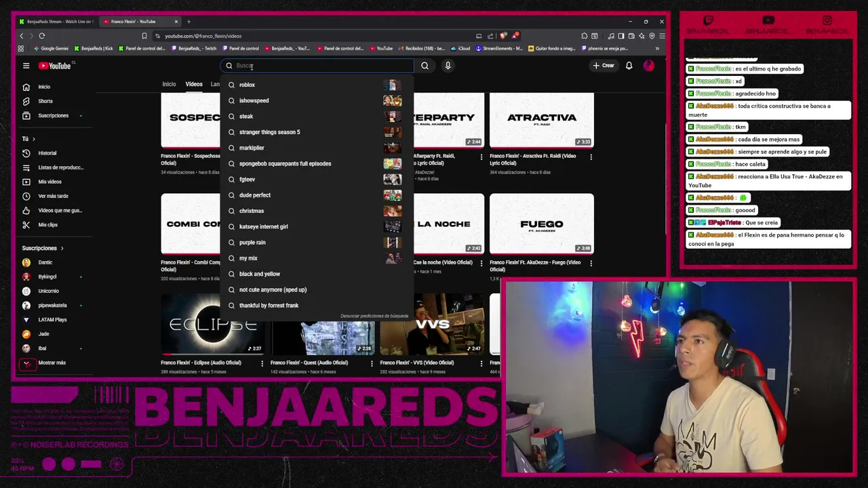Select 'thankful by forrest frank' suggestion

click(317, 305)
